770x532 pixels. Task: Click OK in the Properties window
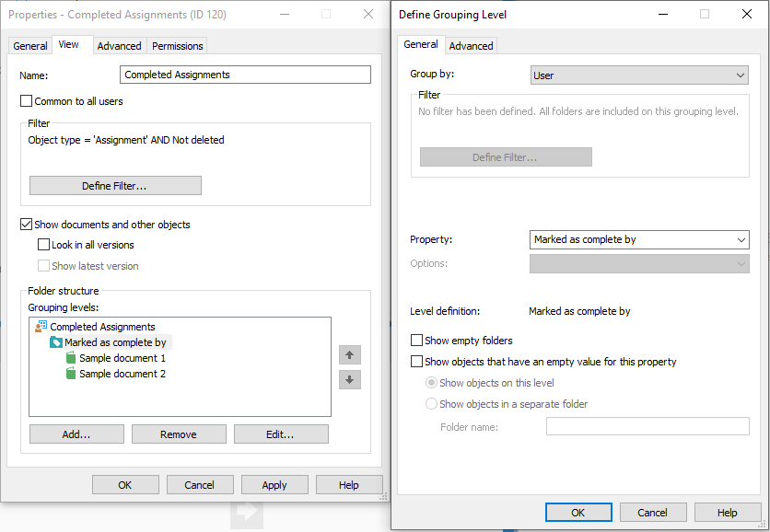[x=125, y=485]
